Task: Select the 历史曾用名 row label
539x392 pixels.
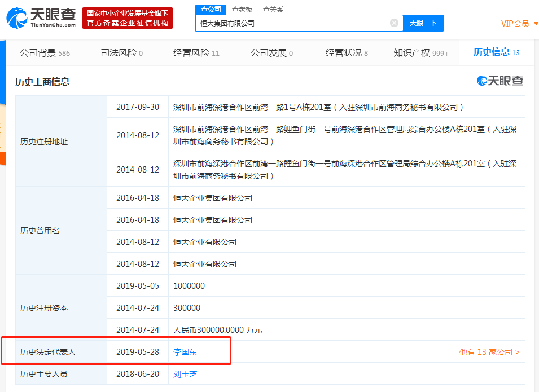Action: pyautogui.click(x=40, y=231)
